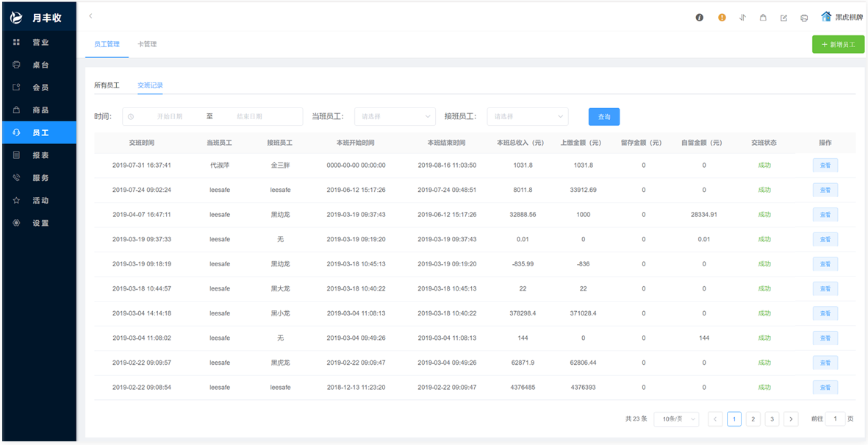The height and width of the screenshot is (445, 868).
Task: Go to 报表 in the sidebar
Action: coord(40,155)
